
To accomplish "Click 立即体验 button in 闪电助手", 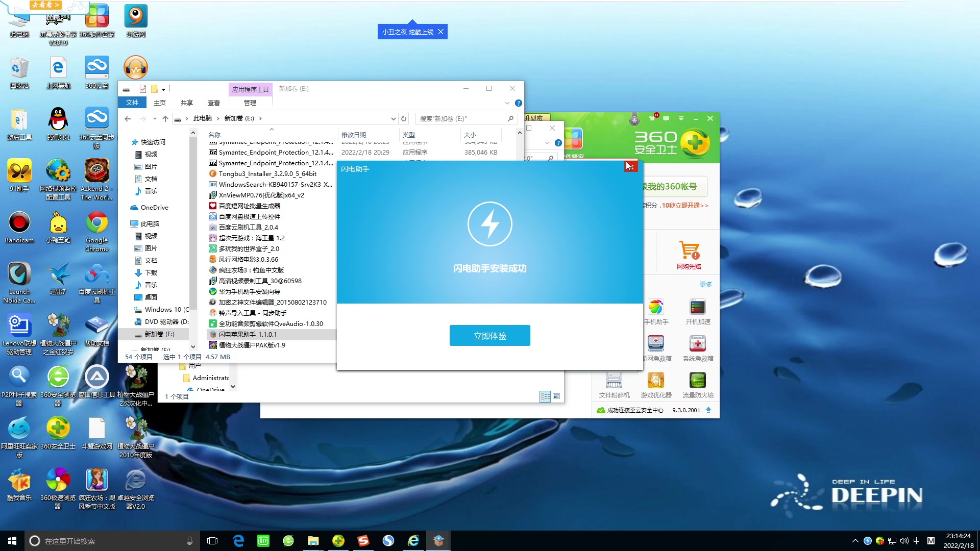I will 490,336.
